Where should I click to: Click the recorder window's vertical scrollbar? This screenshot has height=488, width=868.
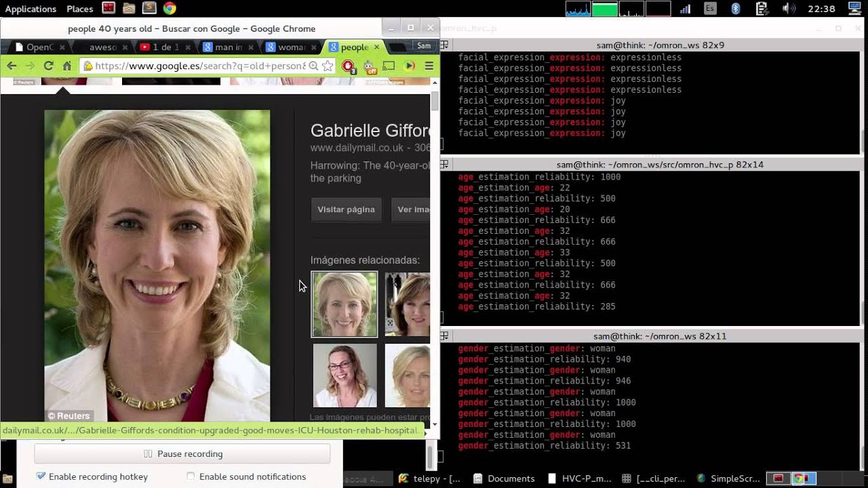430,457
